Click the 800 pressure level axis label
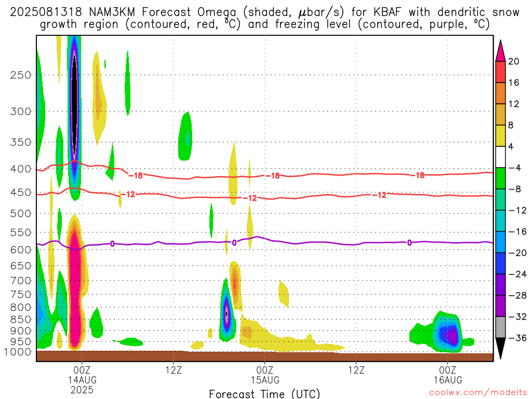This screenshot has height=399, width=532. [x=21, y=308]
